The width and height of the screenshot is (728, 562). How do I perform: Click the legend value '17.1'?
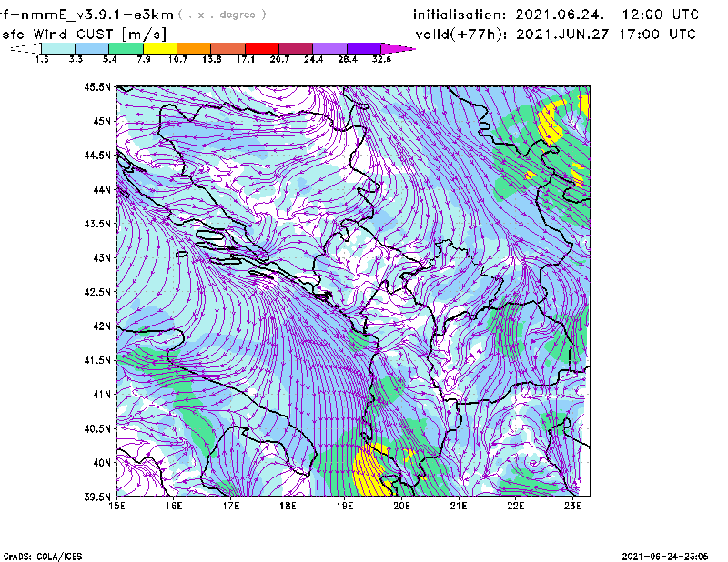click(x=246, y=59)
